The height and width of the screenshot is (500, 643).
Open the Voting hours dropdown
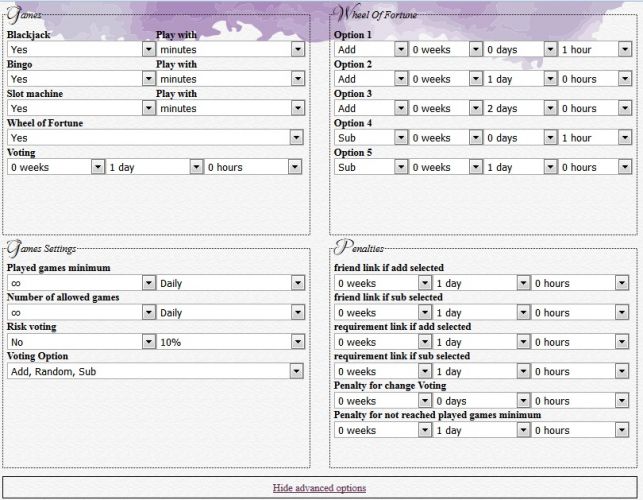[253, 168]
